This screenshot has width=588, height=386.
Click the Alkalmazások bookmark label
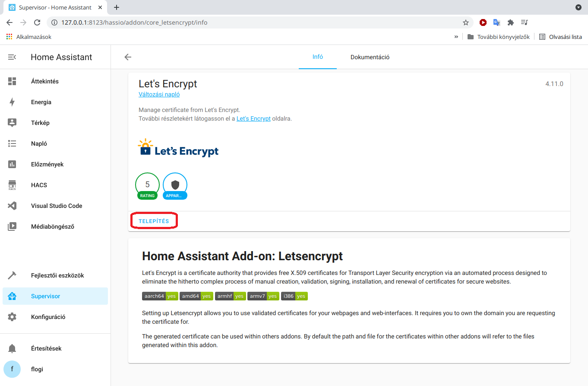tap(34, 37)
